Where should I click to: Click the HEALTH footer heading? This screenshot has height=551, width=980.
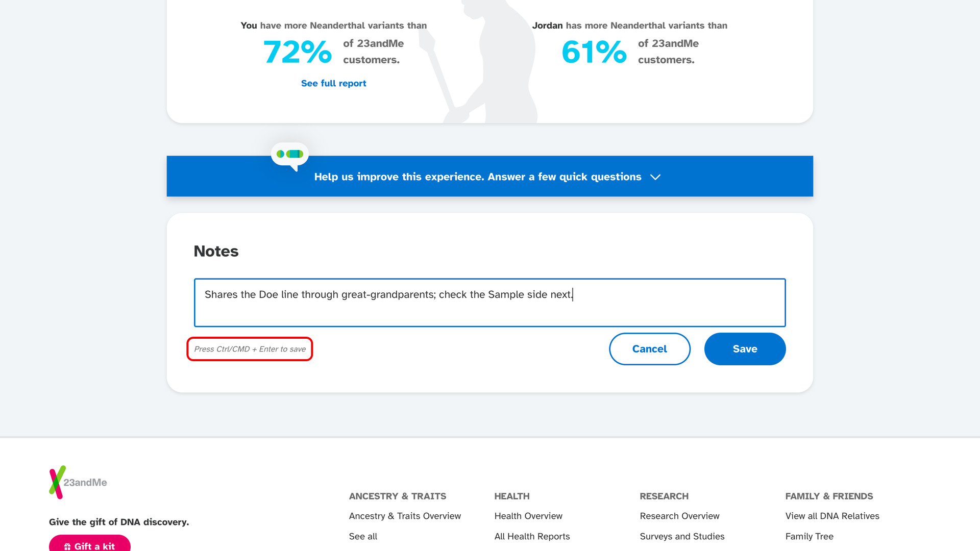coord(512,496)
